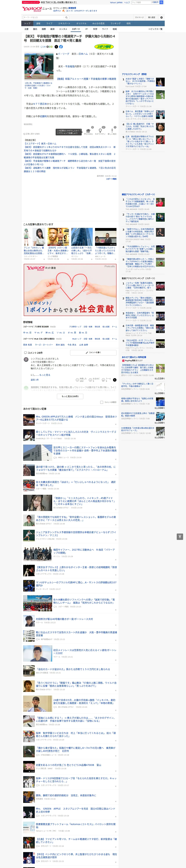Select the 国内 category tab
The image size is (186, 868).
[x=35, y=29]
